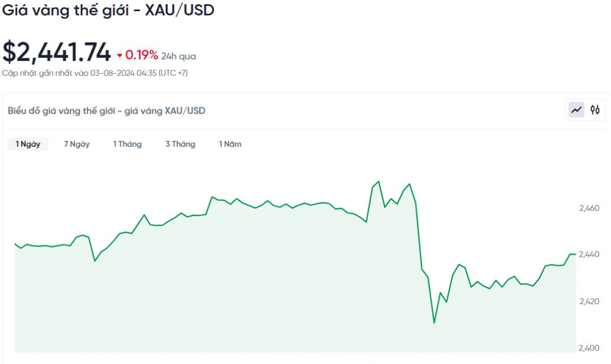
Task: Click the last-updated timestamp text
Action: [95, 73]
